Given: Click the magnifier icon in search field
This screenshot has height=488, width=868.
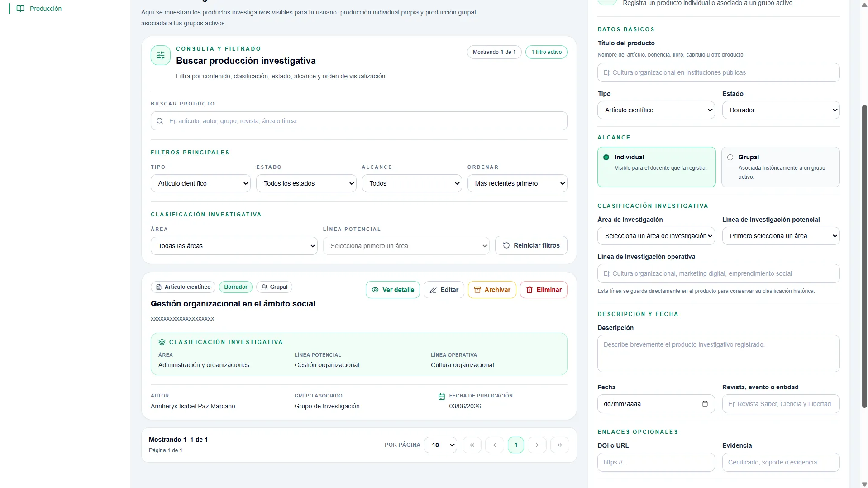Looking at the screenshot, I should 160,121.
